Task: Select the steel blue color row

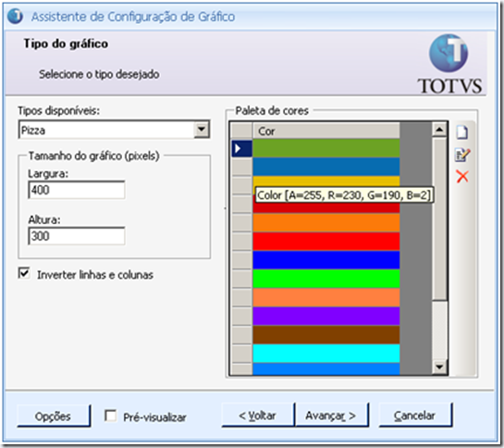Action: tap(326, 167)
